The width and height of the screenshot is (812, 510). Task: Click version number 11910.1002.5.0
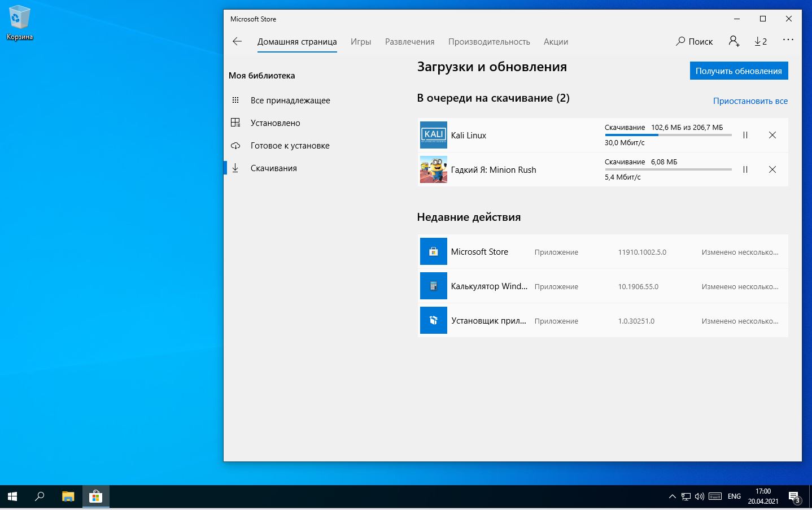pyautogui.click(x=642, y=252)
